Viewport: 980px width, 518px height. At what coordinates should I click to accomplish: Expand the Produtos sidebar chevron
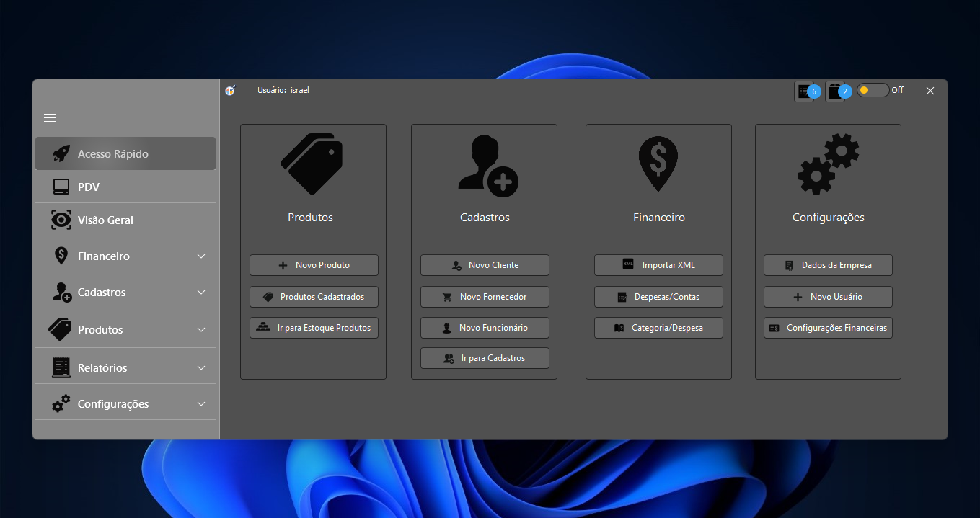click(x=201, y=330)
